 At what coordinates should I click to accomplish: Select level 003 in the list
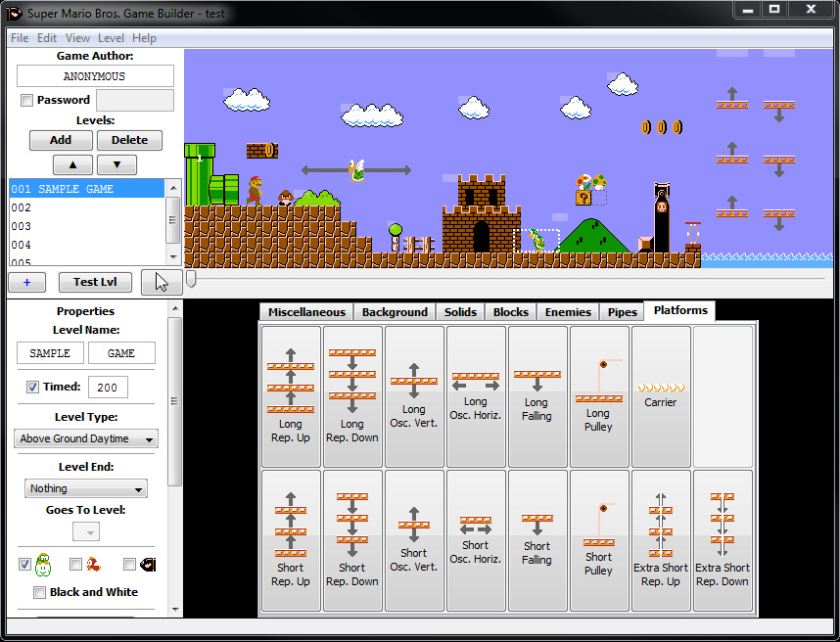[x=87, y=226]
